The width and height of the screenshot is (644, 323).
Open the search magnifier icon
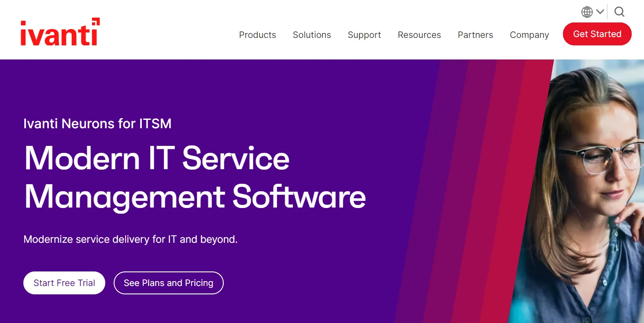pos(619,12)
